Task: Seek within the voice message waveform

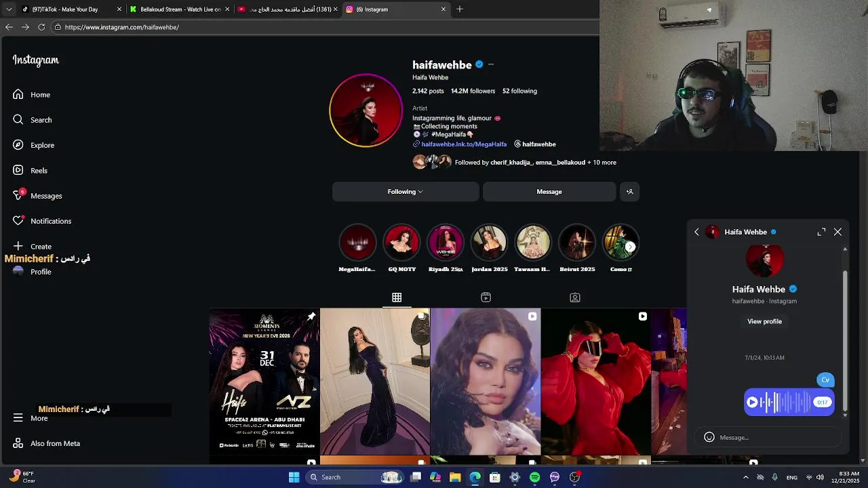Action: (x=785, y=402)
